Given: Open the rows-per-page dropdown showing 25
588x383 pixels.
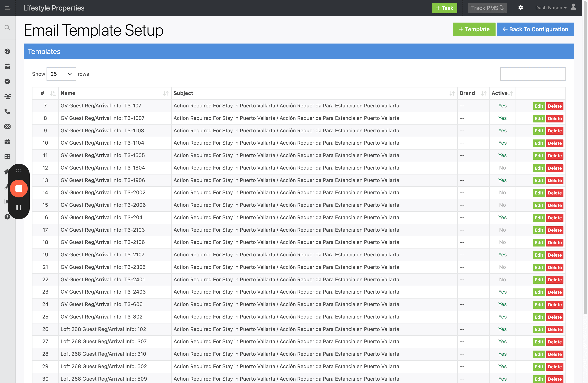Looking at the screenshot, I should click(61, 74).
